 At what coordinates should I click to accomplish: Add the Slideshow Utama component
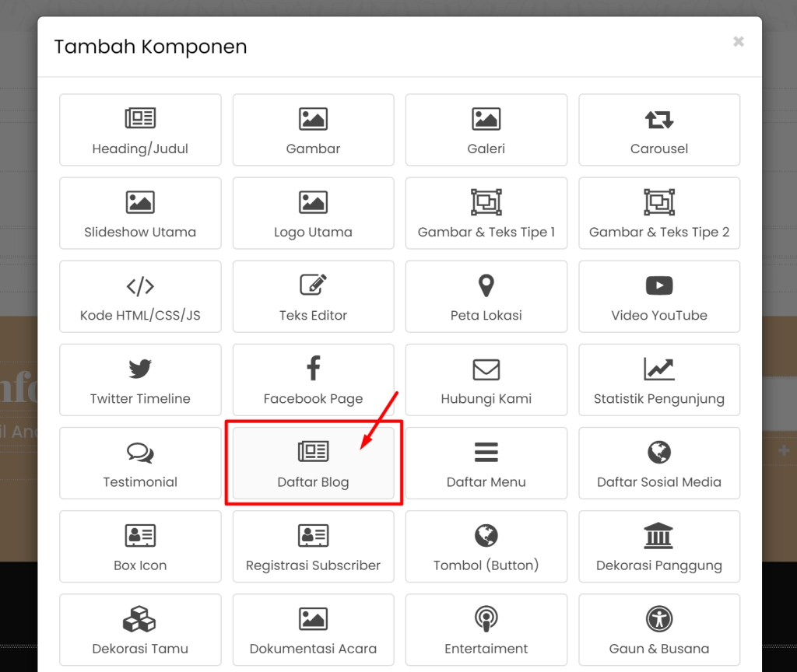point(140,213)
